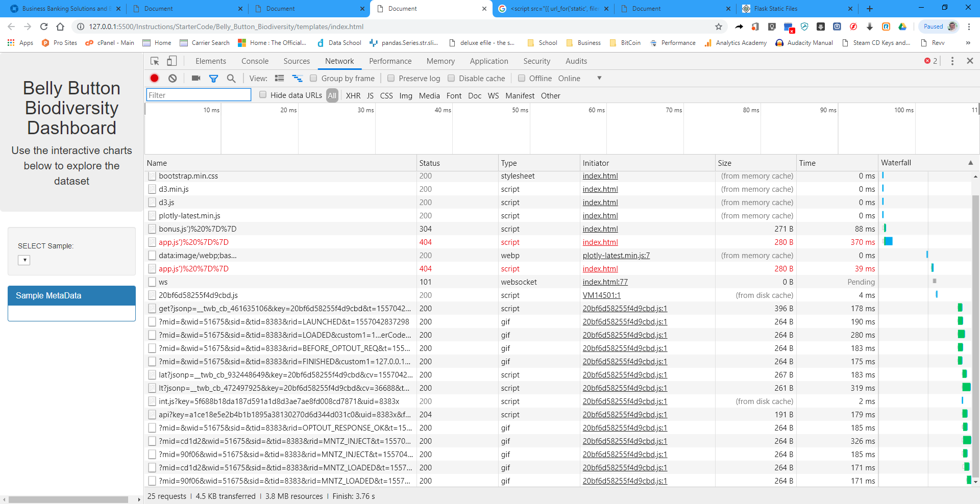
Task: Open the SELECT Sample dropdown
Action: (x=24, y=260)
